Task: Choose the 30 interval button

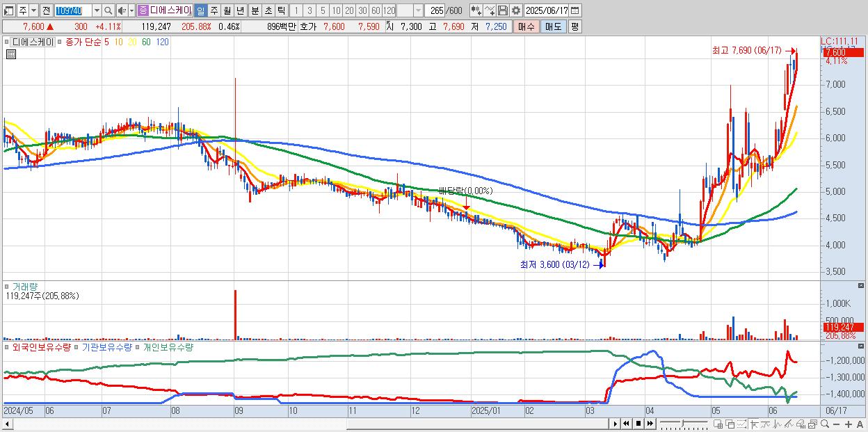Action: (362, 10)
